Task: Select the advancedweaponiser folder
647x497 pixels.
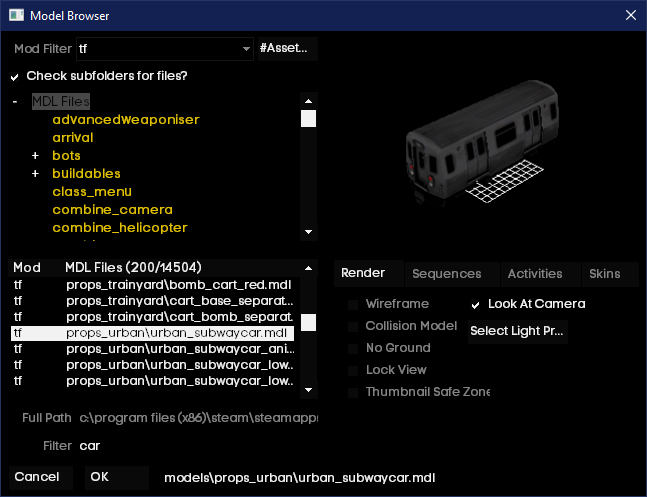Action: point(126,120)
